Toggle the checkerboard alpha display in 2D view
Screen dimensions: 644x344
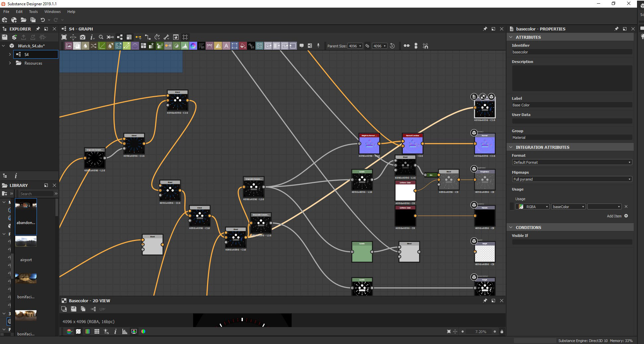(x=78, y=331)
